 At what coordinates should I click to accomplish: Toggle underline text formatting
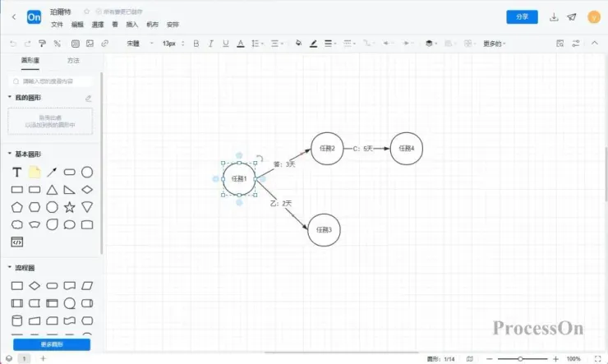pos(226,44)
